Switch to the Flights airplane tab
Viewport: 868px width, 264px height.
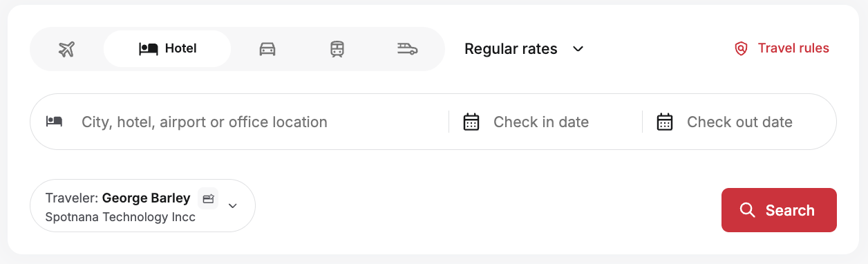click(x=66, y=49)
